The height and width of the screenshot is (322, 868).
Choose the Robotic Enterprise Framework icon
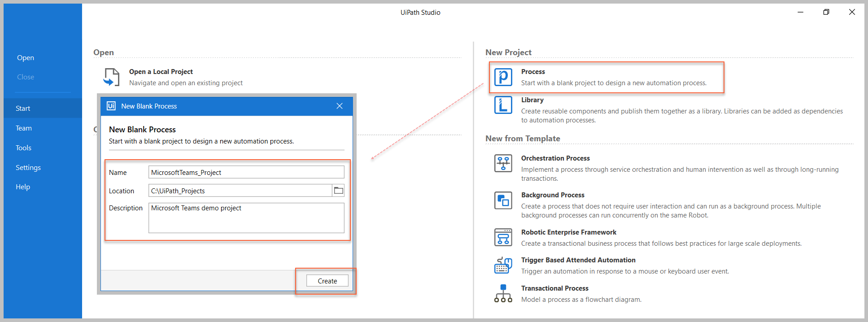503,237
